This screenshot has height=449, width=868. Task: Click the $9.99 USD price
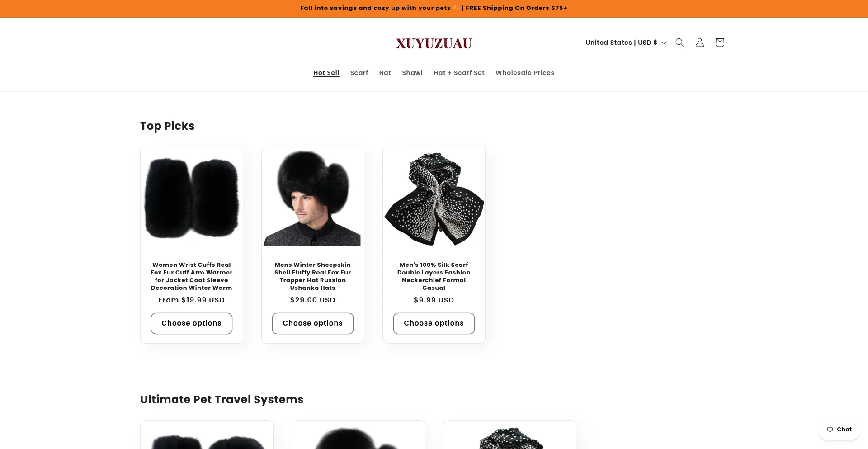(x=434, y=300)
